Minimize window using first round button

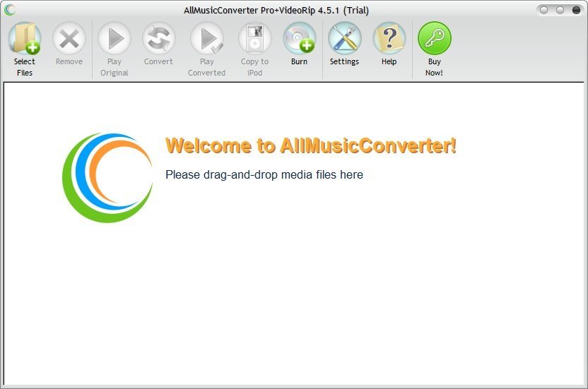click(x=543, y=10)
